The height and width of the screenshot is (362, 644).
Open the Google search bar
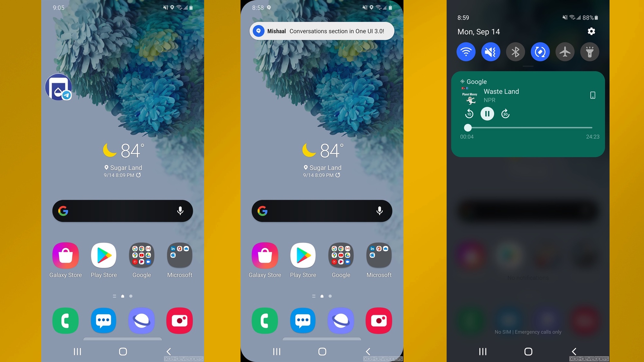122,210
